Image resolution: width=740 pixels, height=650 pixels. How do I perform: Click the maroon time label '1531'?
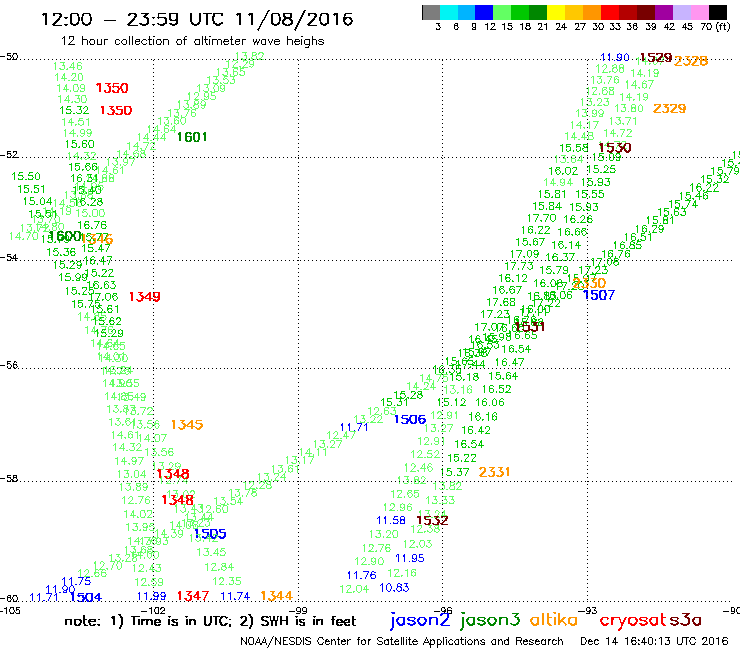coord(529,326)
